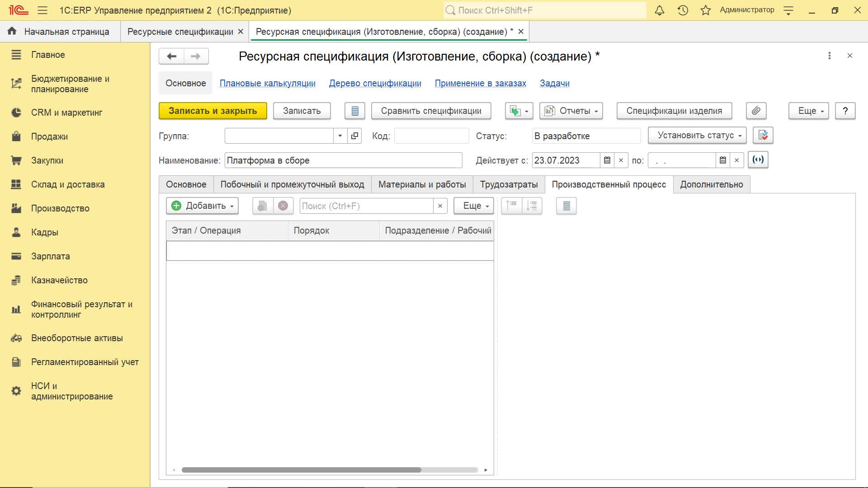
Task: Open calendar for по date
Action: (x=723, y=160)
